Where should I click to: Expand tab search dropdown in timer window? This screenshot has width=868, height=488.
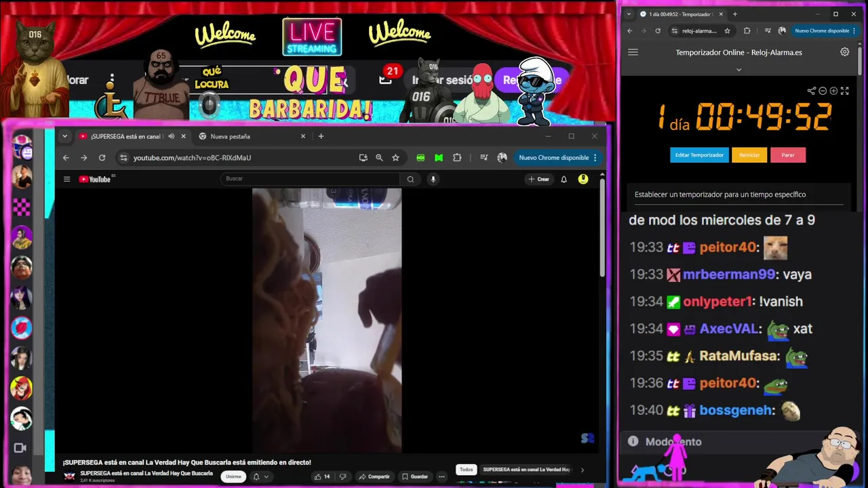(629, 14)
